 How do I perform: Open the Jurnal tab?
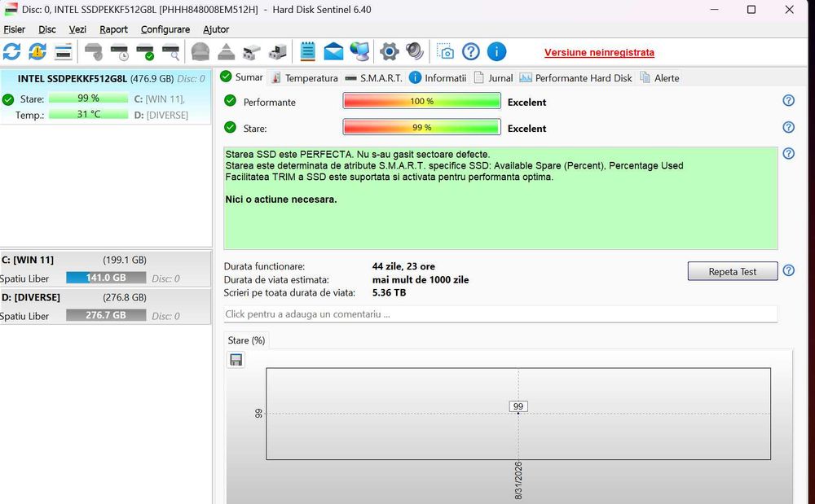click(493, 78)
